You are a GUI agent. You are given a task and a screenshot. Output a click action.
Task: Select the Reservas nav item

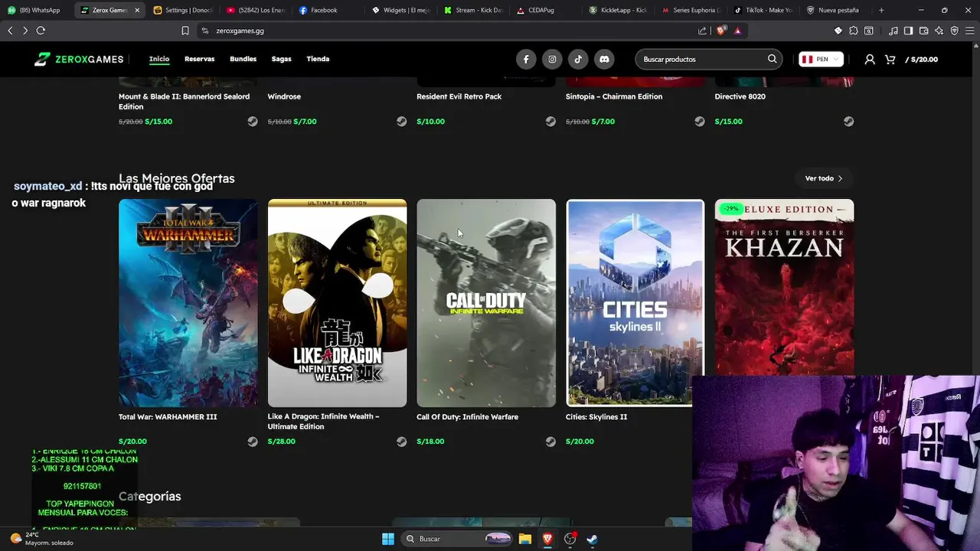click(x=199, y=59)
